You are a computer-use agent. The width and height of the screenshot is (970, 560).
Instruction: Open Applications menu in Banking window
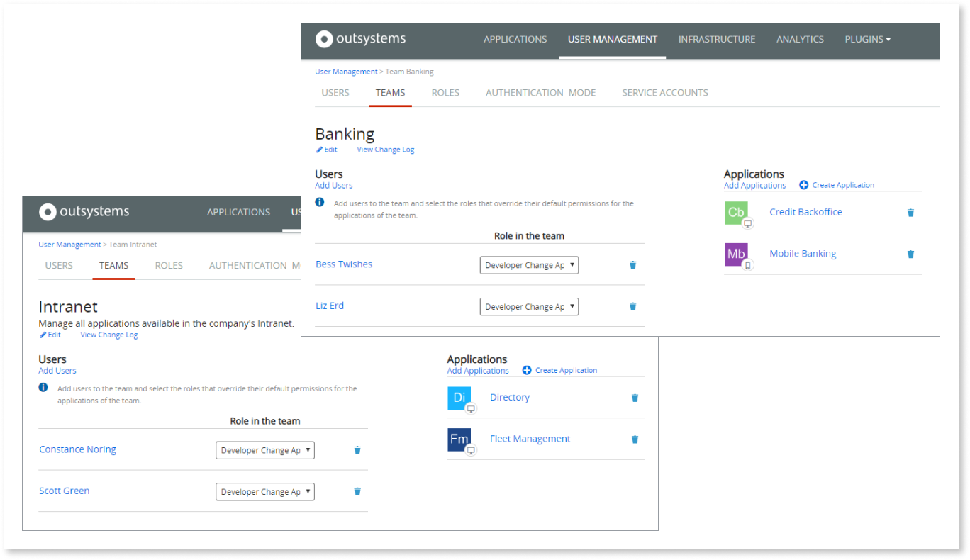coord(515,40)
